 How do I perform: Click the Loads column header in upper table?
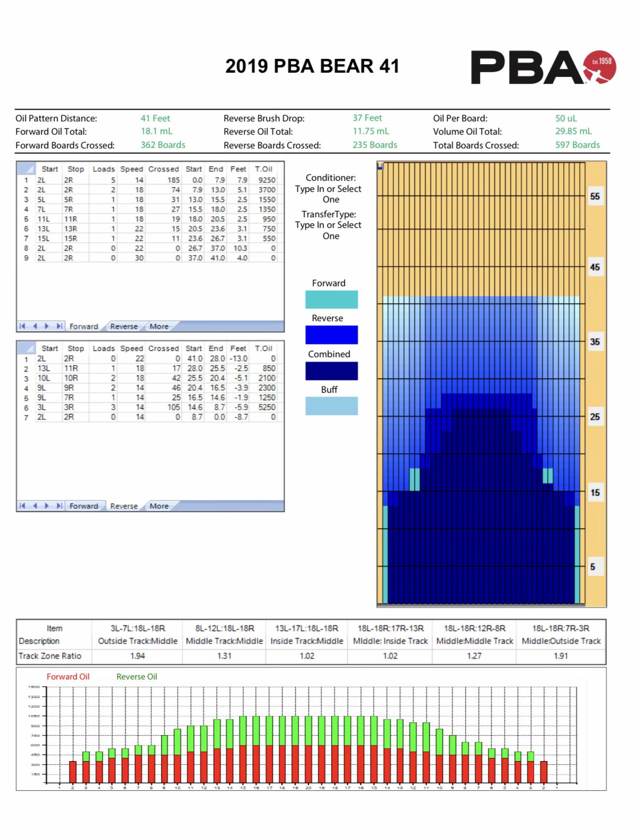[103, 169]
